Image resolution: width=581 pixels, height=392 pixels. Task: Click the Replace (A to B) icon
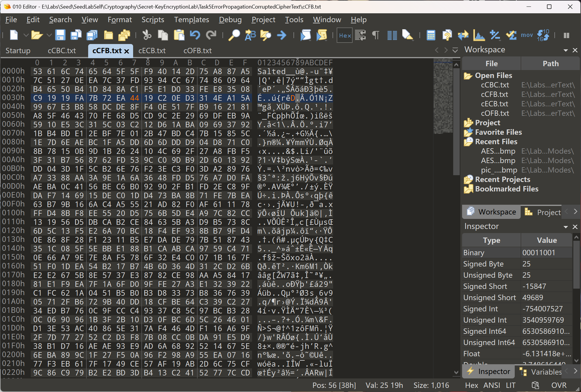click(250, 35)
